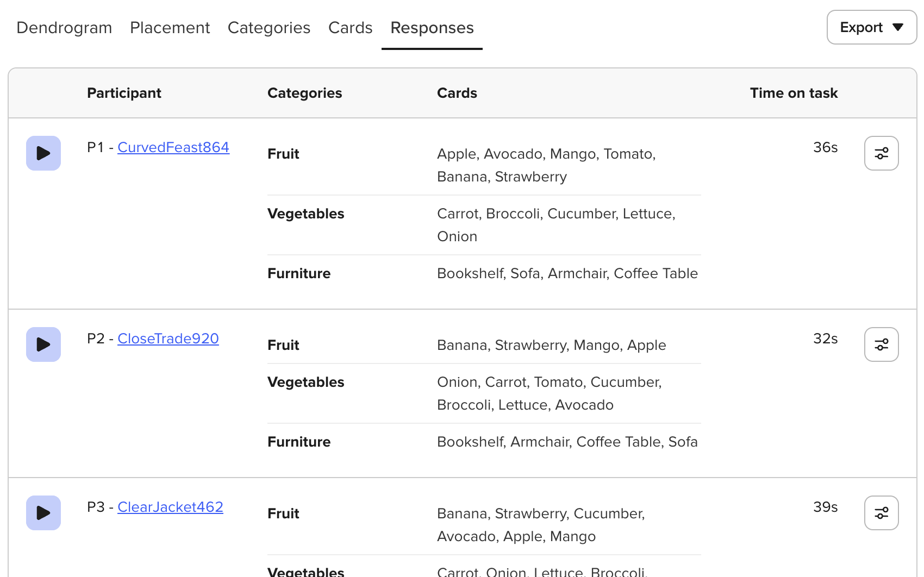Viewport: 924px width, 577px height.
Task: Switch to the Categories tab
Action: [269, 28]
